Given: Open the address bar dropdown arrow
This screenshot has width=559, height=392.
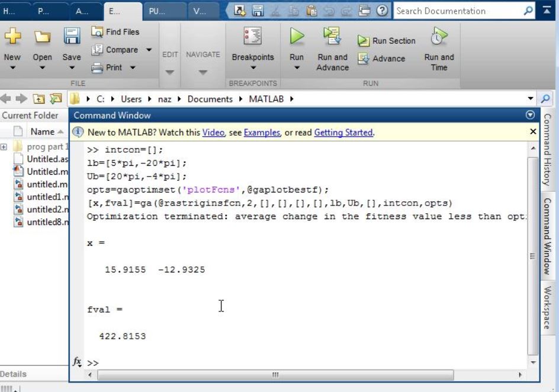Looking at the screenshot, I should pyautogui.click(x=531, y=99).
